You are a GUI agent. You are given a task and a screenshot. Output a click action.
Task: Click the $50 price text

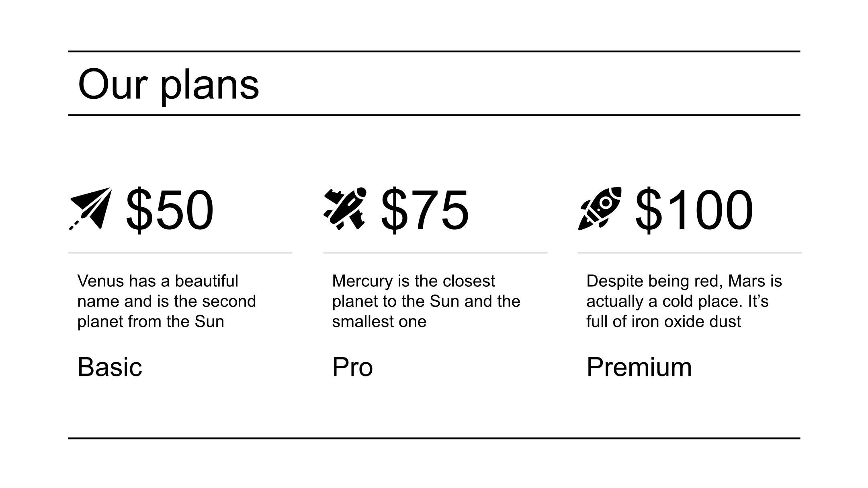tap(170, 210)
